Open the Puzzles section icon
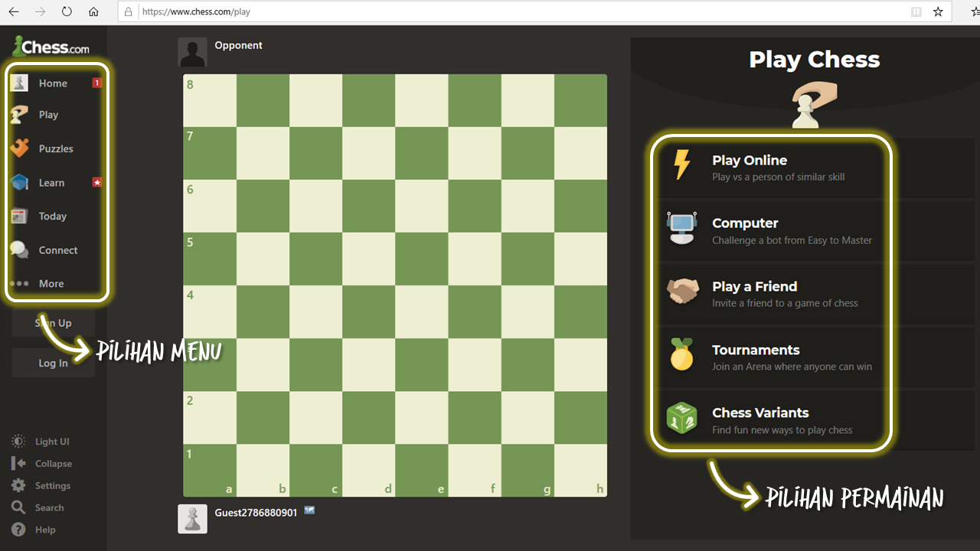The width and height of the screenshot is (980, 551). 19,148
